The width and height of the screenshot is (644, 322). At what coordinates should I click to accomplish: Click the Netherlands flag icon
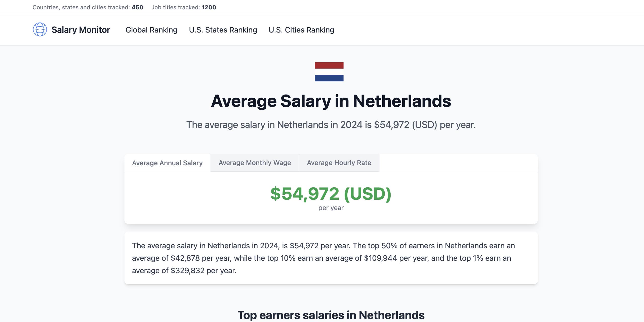coord(329,72)
